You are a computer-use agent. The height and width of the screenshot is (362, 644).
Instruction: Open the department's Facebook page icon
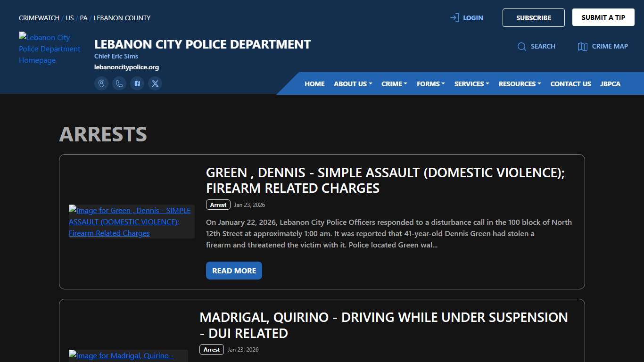(x=137, y=83)
